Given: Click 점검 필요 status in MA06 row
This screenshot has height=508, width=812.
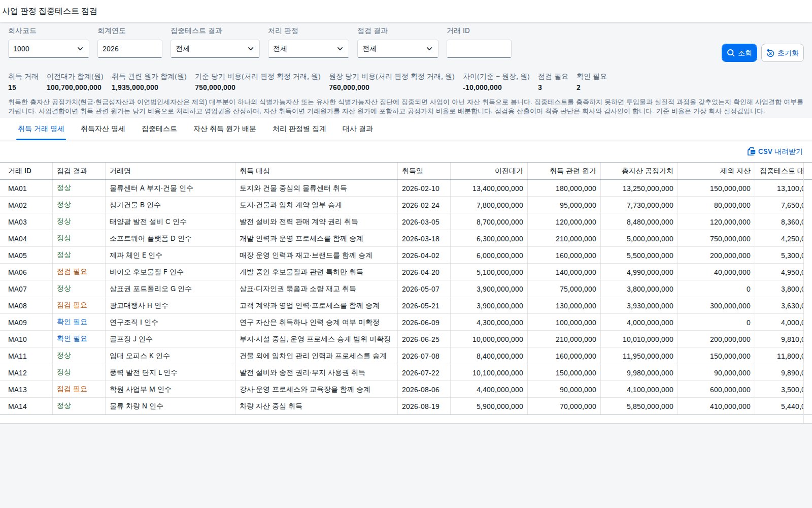Looking at the screenshot, I should (x=72, y=272).
